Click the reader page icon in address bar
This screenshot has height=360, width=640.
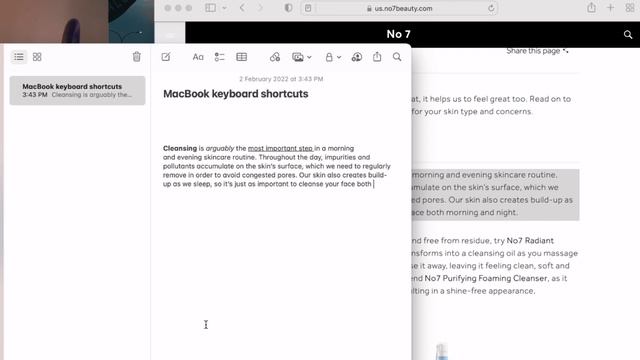coord(308,8)
